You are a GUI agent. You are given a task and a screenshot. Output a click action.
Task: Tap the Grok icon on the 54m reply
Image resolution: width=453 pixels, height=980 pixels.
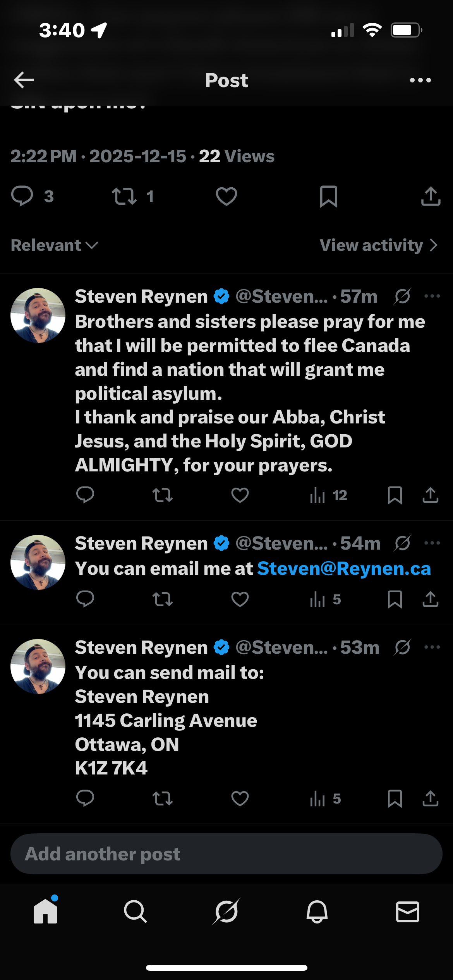pyautogui.click(x=403, y=543)
